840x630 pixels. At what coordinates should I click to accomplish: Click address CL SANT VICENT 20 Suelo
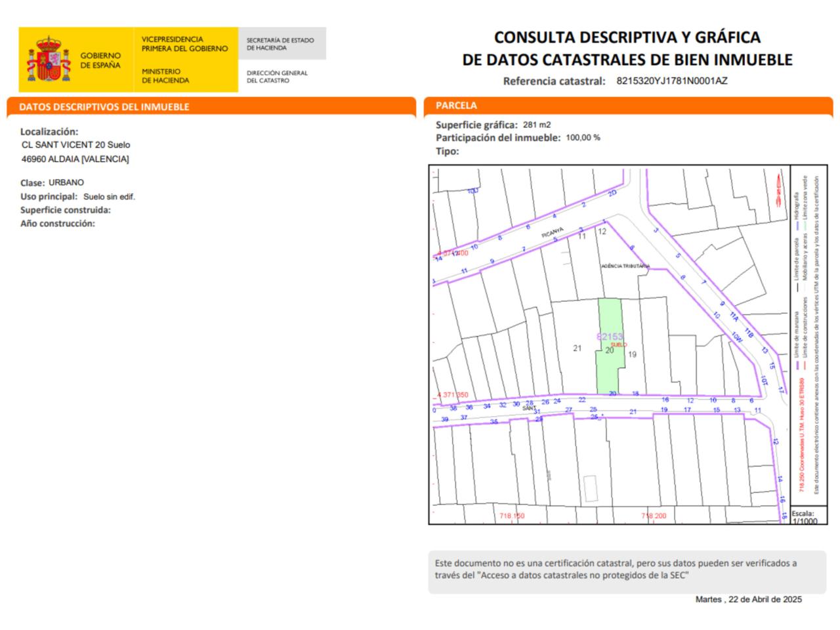(76, 145)
